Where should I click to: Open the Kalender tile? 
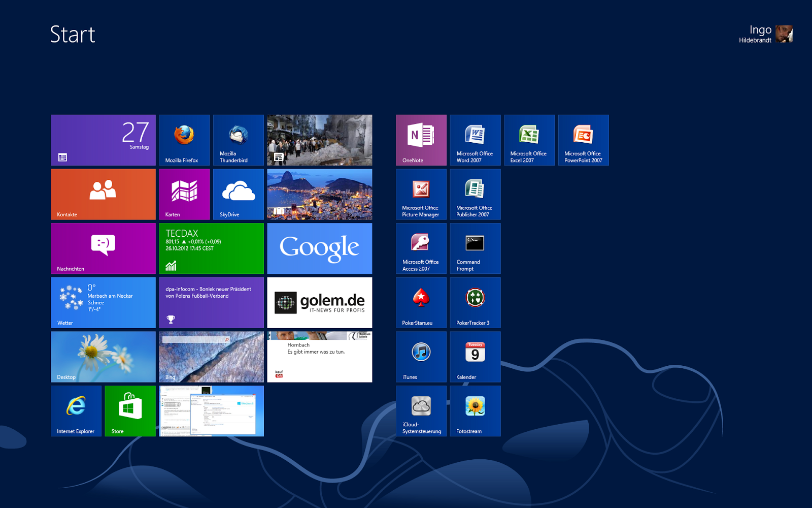[x=476, y=357]
